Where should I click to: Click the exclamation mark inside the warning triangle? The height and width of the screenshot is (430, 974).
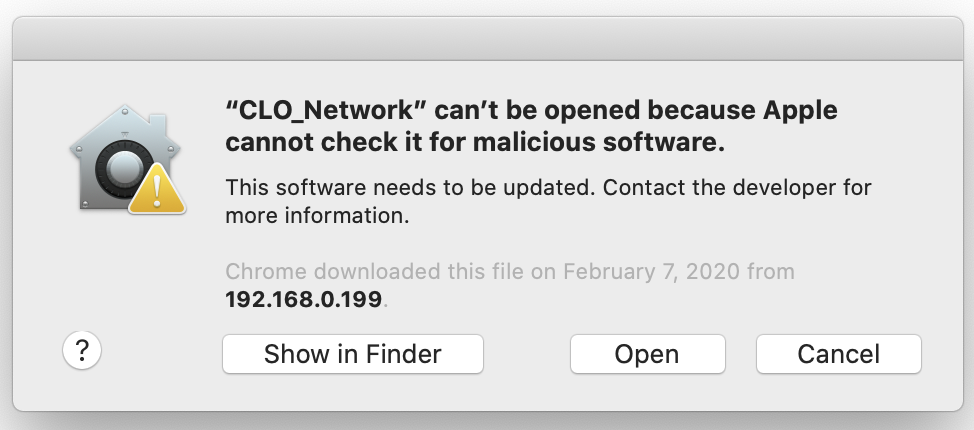coord(157,191)
